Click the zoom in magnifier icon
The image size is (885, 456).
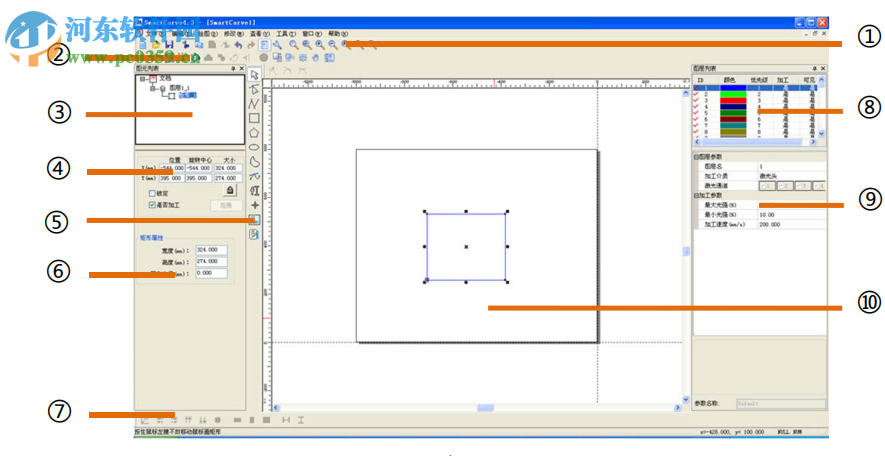(x=320, y=45)
